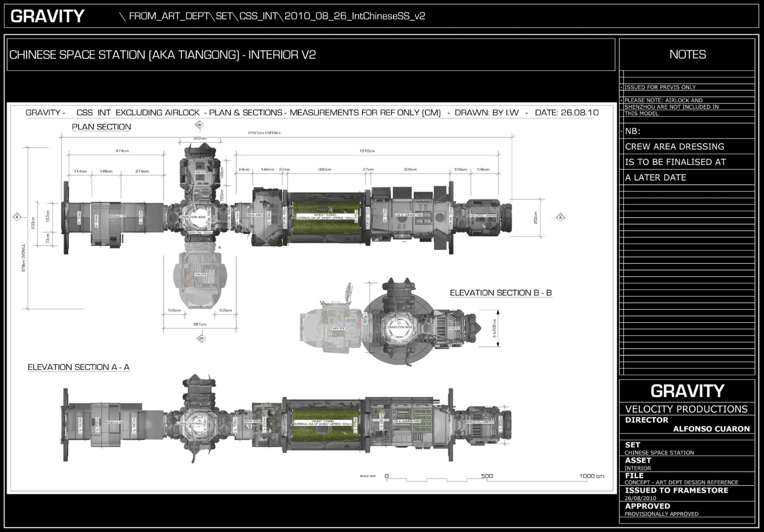Click the '114cm' dimension label
This screenshot has width=764, height=532.
click(x=80, y=171)
